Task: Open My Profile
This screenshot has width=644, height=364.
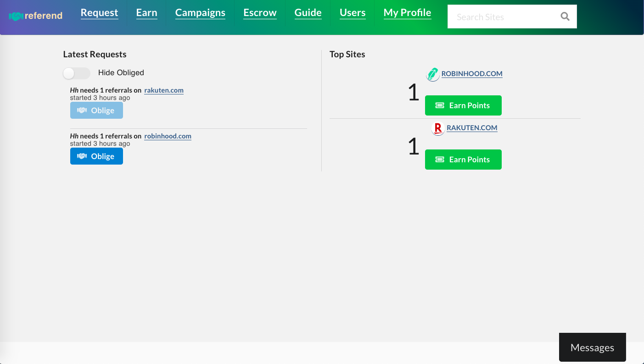Action: pos(408,13)
